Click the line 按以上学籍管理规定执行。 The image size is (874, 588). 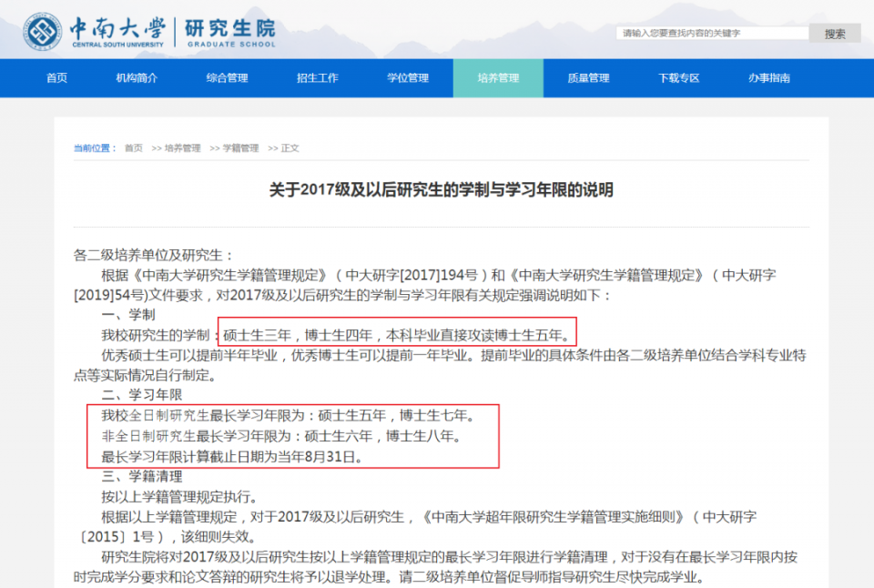[179, 497]
